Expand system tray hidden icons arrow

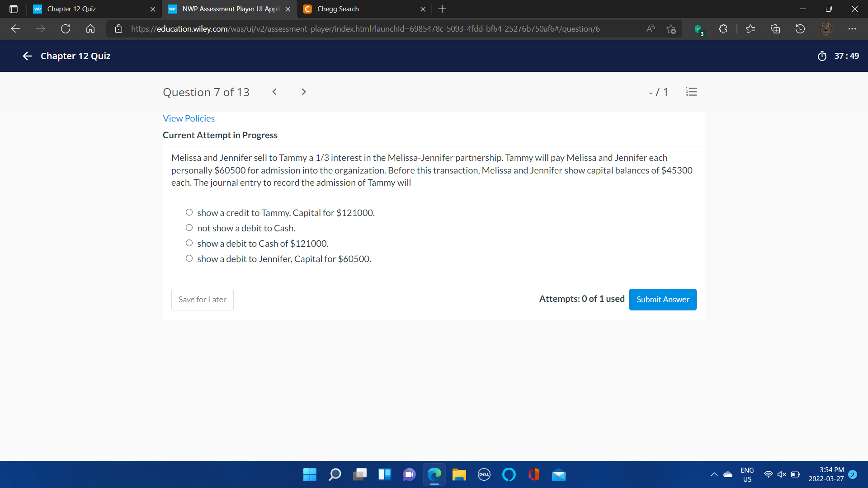pyautogui.click(x=714, y=474)
